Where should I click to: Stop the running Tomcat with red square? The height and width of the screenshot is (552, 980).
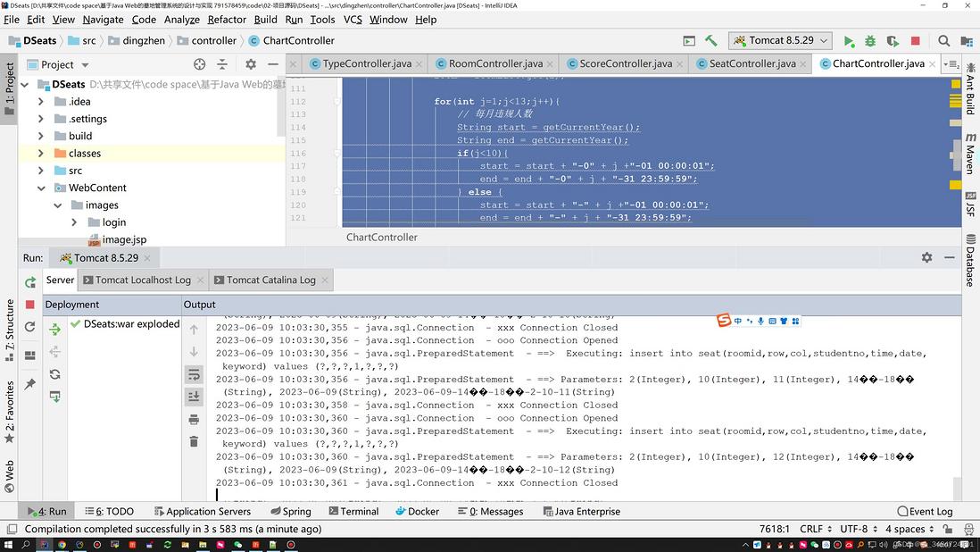click(x=915, y=40)
